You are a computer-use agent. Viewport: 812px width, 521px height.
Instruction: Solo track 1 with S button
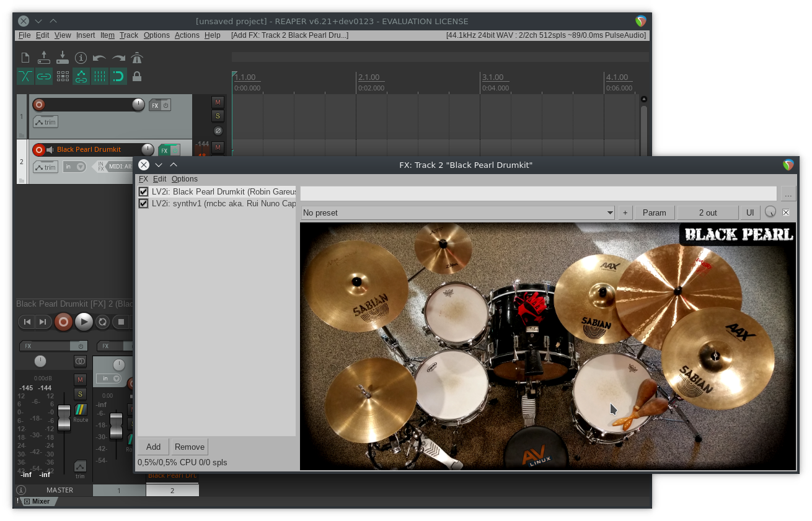(x=218, y=116)
